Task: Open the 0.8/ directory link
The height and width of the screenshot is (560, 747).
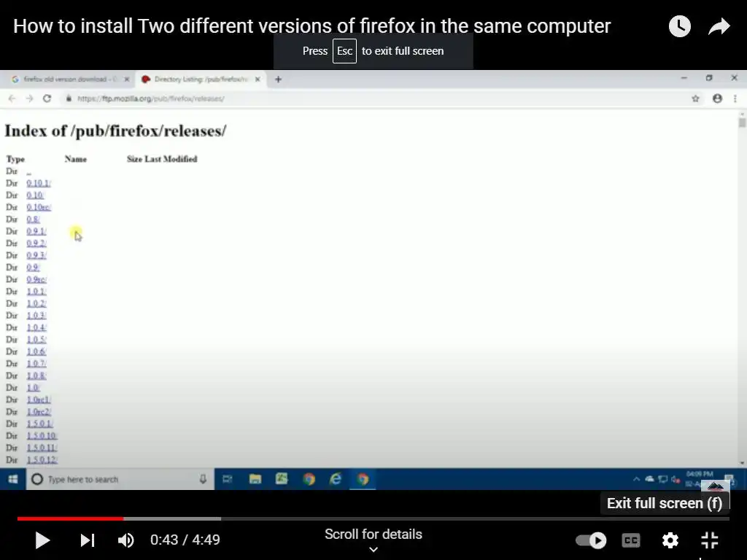Action: point(33,219)
